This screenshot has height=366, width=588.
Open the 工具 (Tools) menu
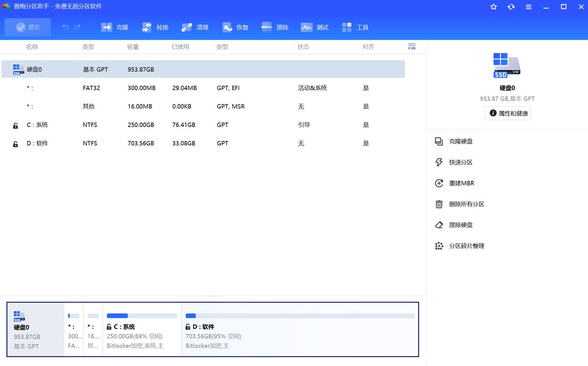355,27
